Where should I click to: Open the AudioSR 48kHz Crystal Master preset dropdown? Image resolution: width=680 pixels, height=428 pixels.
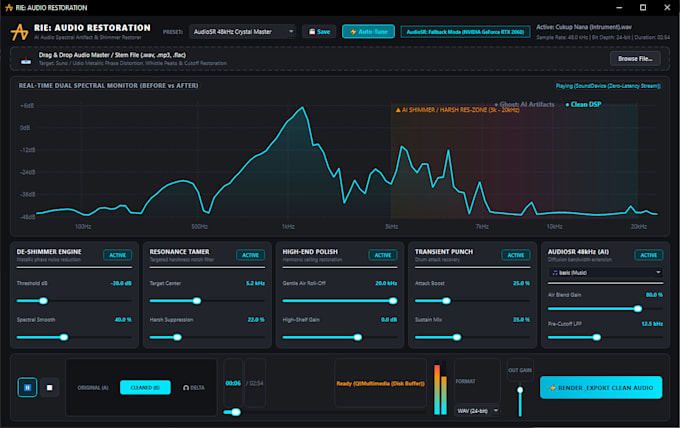coord(243,32)
